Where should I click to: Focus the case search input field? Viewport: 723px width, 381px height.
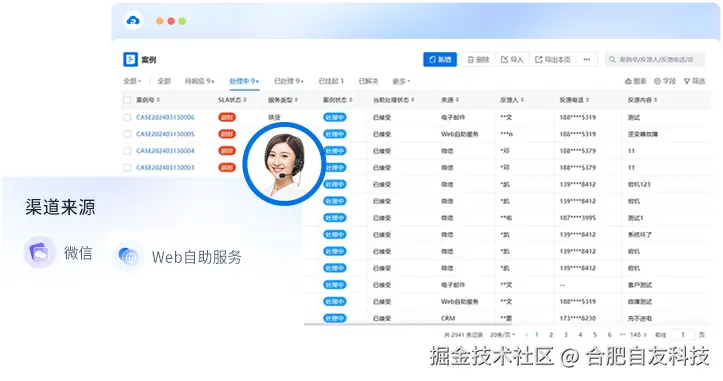(x=655, y=60)
